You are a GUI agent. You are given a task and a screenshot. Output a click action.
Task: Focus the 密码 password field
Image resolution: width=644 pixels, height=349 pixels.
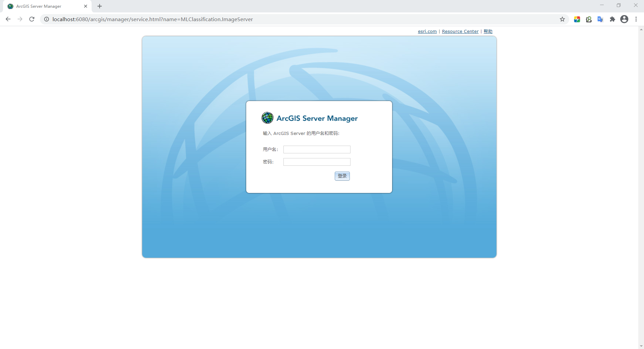317,162
